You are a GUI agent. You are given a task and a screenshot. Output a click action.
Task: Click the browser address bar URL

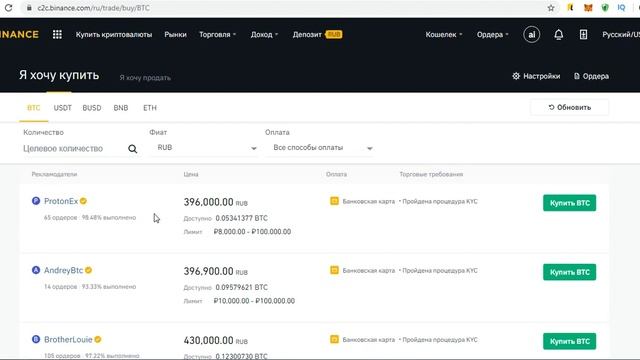[93, 8]
